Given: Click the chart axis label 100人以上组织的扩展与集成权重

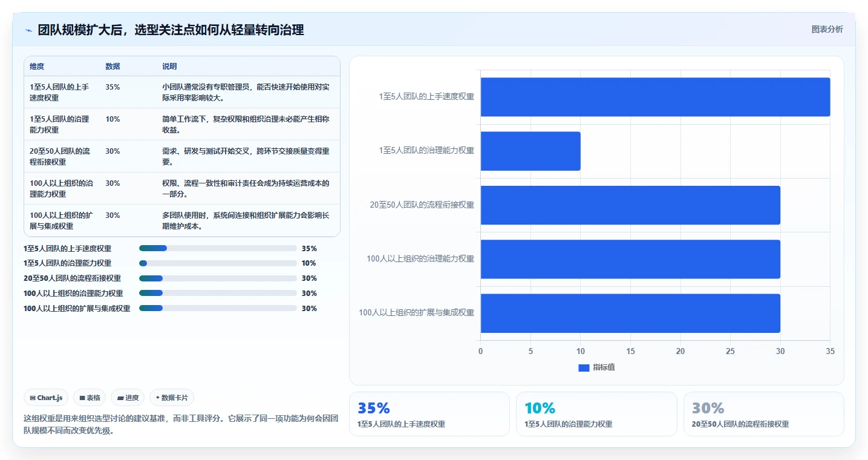Looking at the screenshot, I should click(x=417, y=313).
